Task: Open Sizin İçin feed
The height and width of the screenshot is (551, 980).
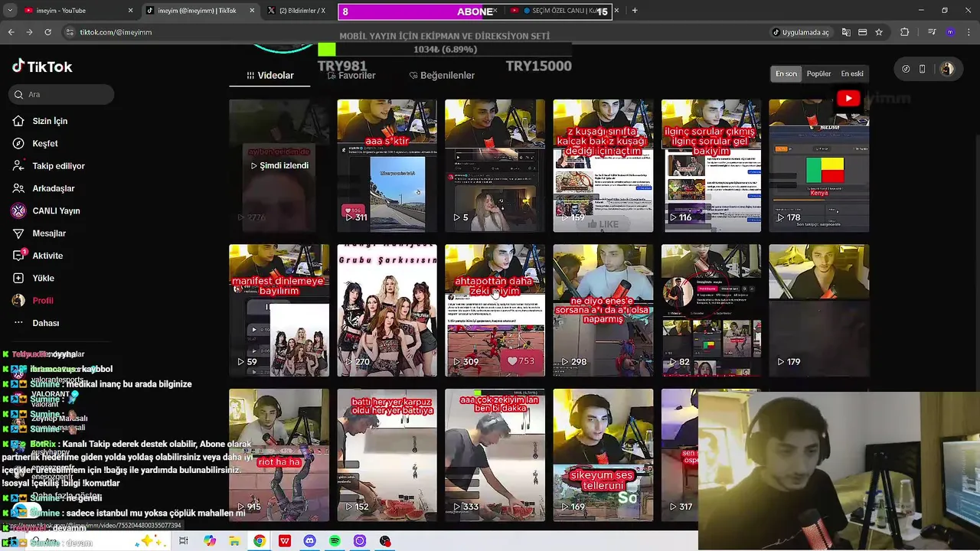Action: 50,121
